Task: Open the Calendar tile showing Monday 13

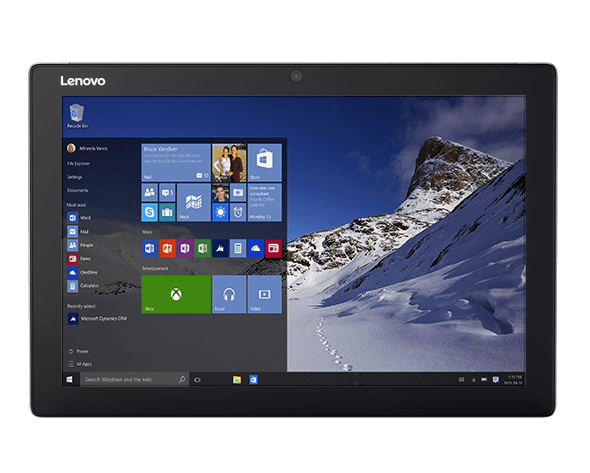Action: point(265,202)
